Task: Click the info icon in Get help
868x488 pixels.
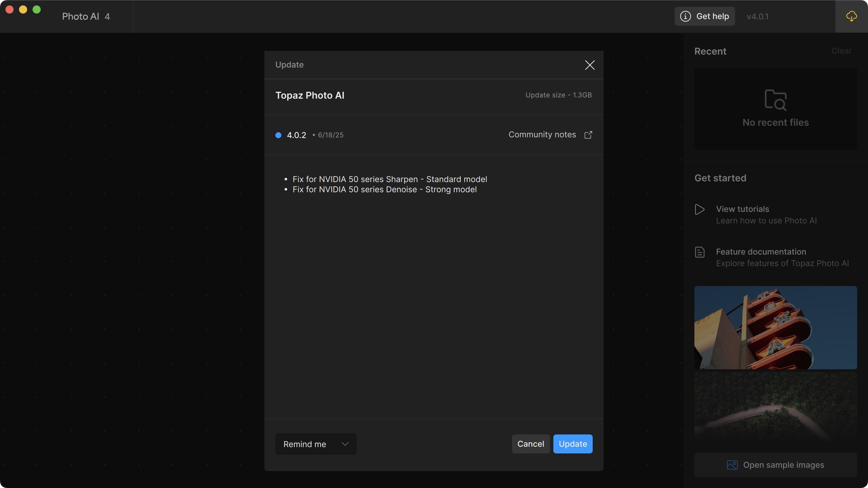Action: (685, 16)
